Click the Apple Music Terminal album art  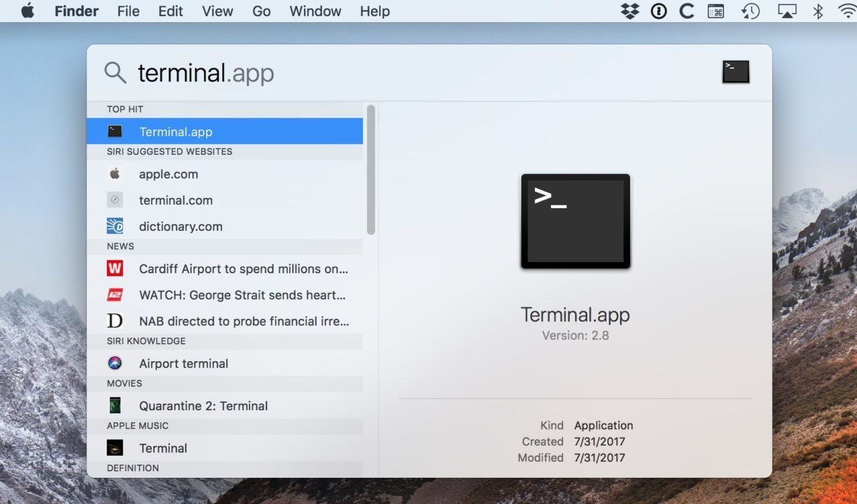click(115, 448)
